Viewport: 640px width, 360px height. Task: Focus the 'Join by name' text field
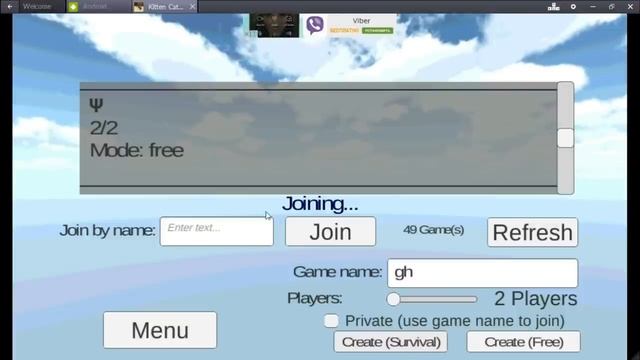216,231
